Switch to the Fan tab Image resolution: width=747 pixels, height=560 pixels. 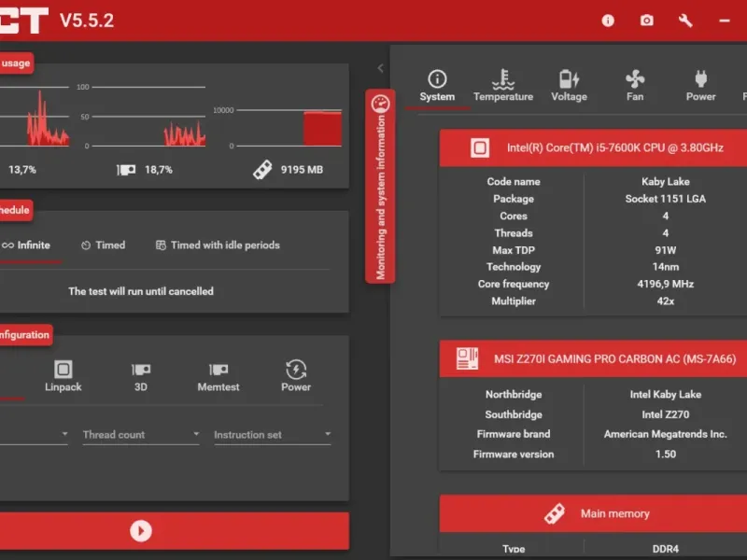pos(635,86)
